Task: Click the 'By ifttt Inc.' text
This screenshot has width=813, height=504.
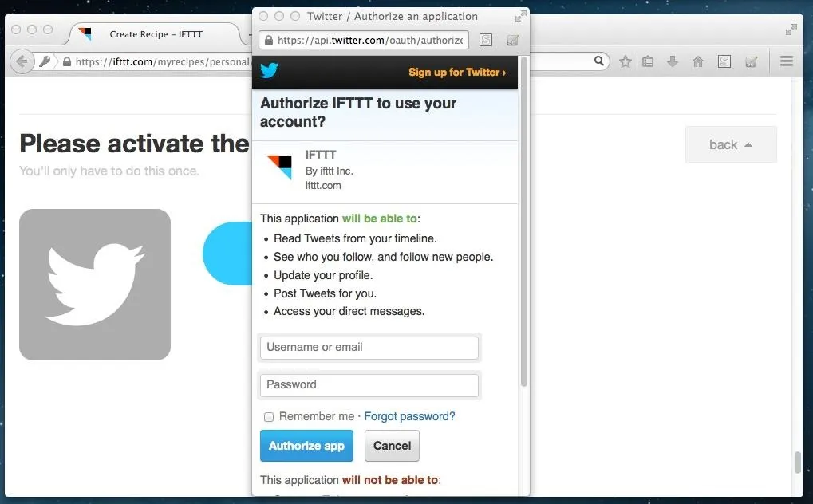Action: click(x=330, y=171)
